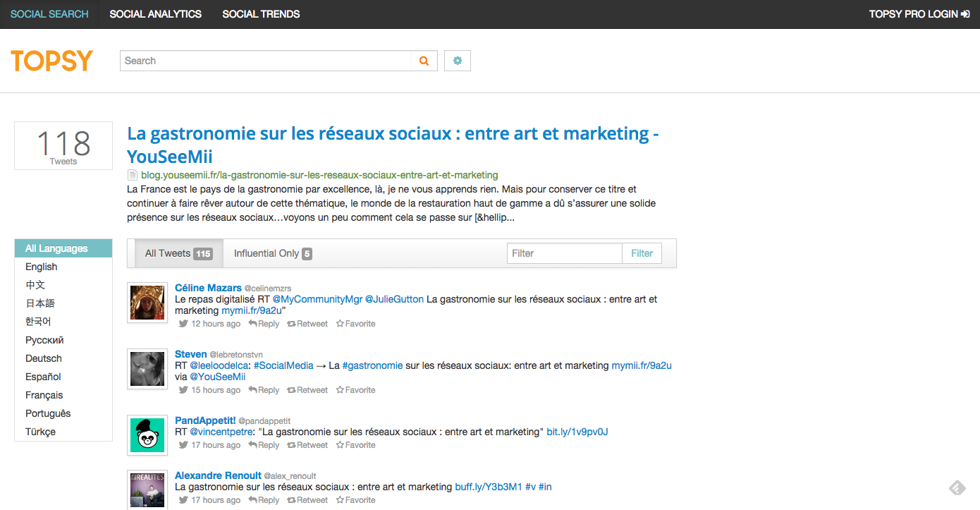Click the orange search magnifier icon

point(424,61)
